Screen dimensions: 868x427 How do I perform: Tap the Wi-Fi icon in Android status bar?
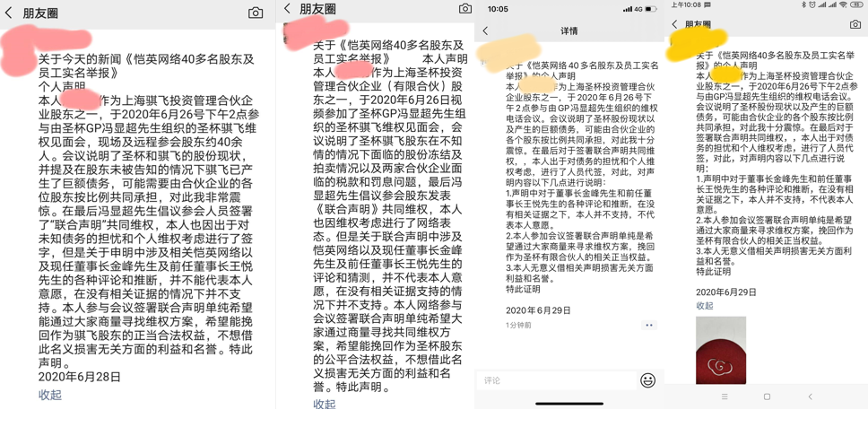coord(843,4)
